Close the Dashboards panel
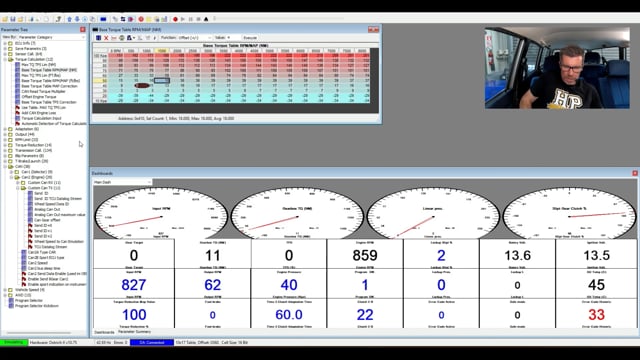 coord(635,173)
